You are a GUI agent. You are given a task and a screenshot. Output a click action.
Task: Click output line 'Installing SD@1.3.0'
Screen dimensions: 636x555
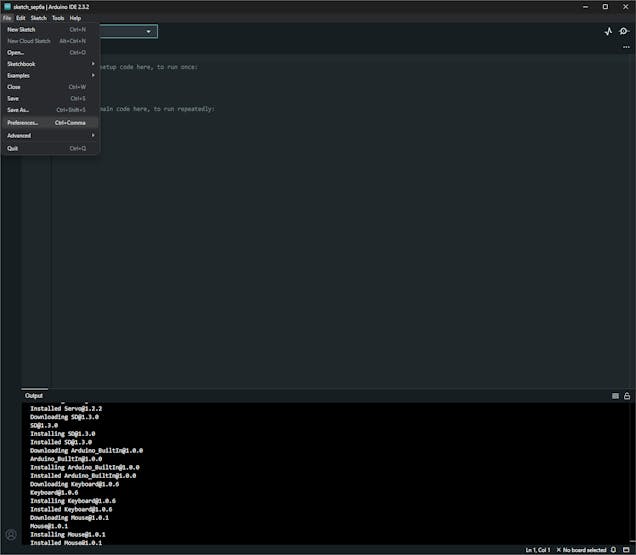click(x=63, y=434)
